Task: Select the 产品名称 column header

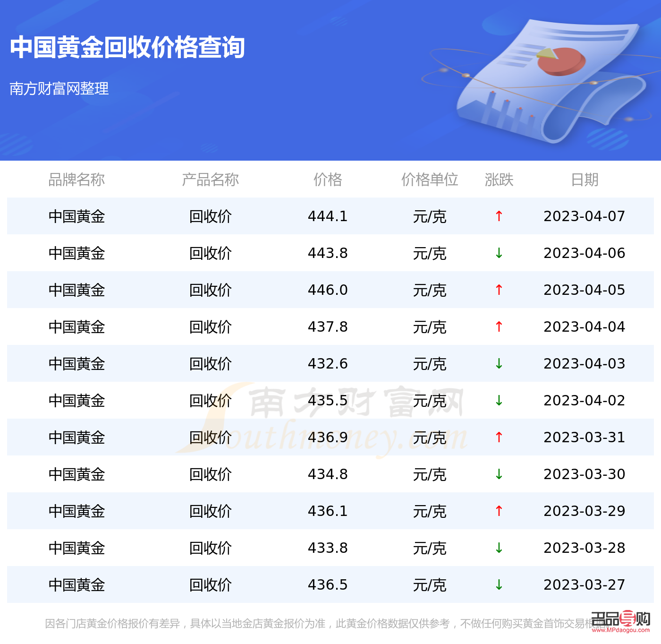Action: [211, 180]
